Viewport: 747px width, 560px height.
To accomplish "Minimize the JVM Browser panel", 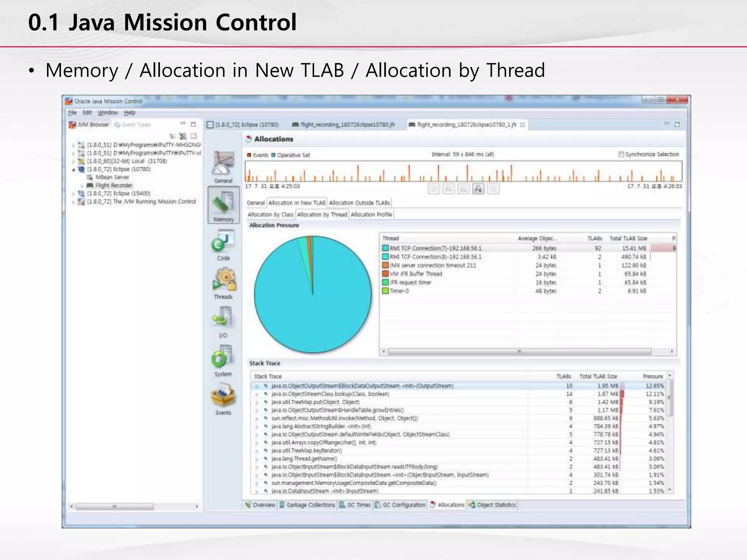I will point(183,124).
